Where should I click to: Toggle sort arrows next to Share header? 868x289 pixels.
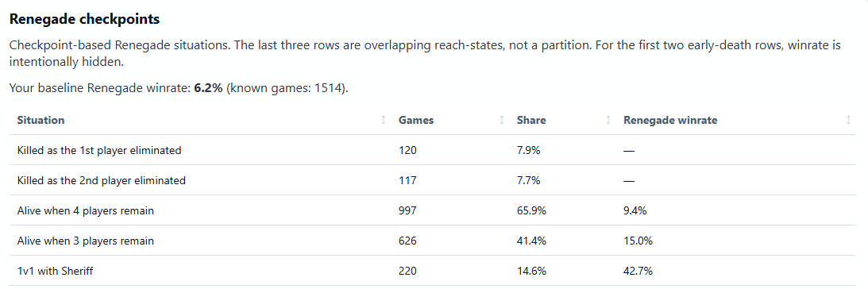[x=608, y=120]
